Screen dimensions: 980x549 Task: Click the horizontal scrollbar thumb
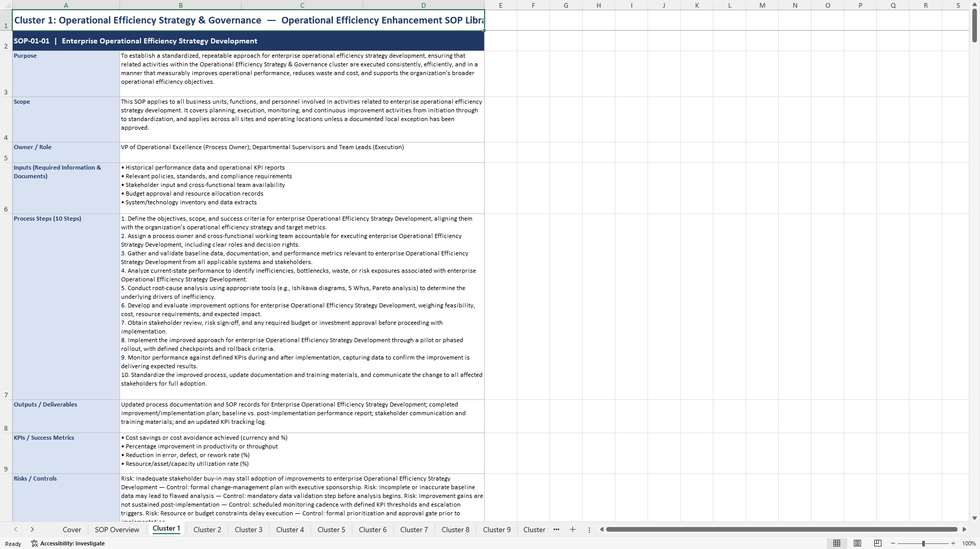[781, 530]
